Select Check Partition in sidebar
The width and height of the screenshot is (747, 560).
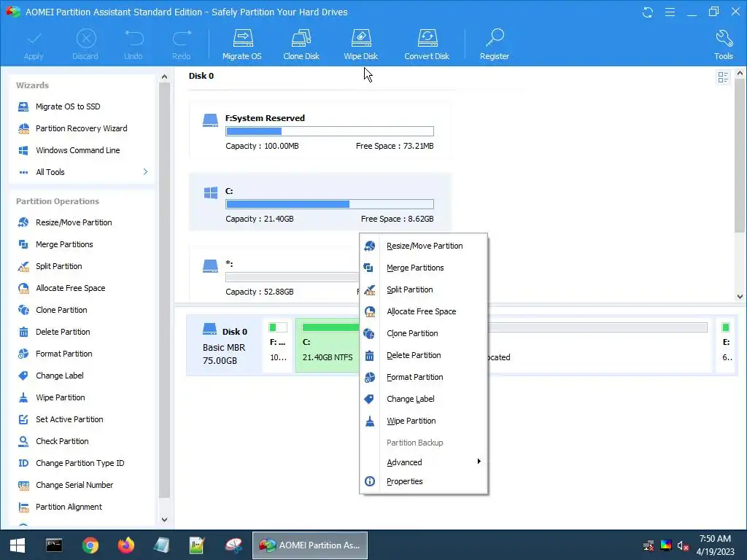[53, 441]
